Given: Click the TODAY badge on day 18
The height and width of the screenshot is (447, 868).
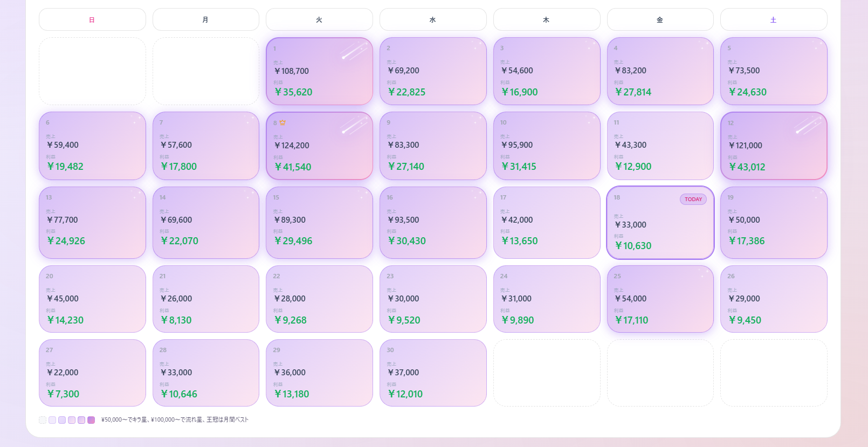Looking at the screenshot, I should pos(693,200).
